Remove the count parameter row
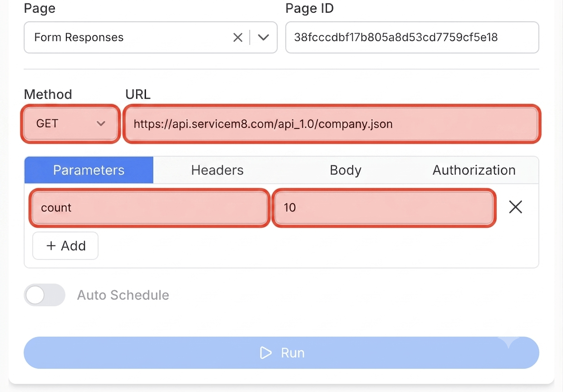The image size is (563, 392). tap(515, 207)
